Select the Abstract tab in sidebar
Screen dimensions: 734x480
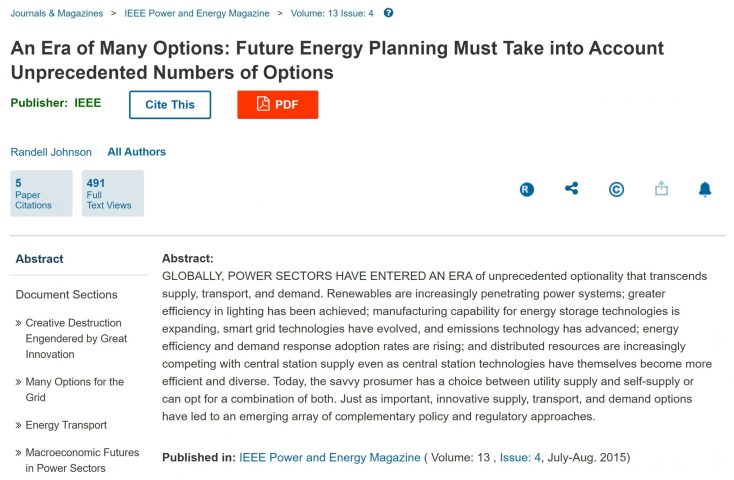tap(39, 259)
